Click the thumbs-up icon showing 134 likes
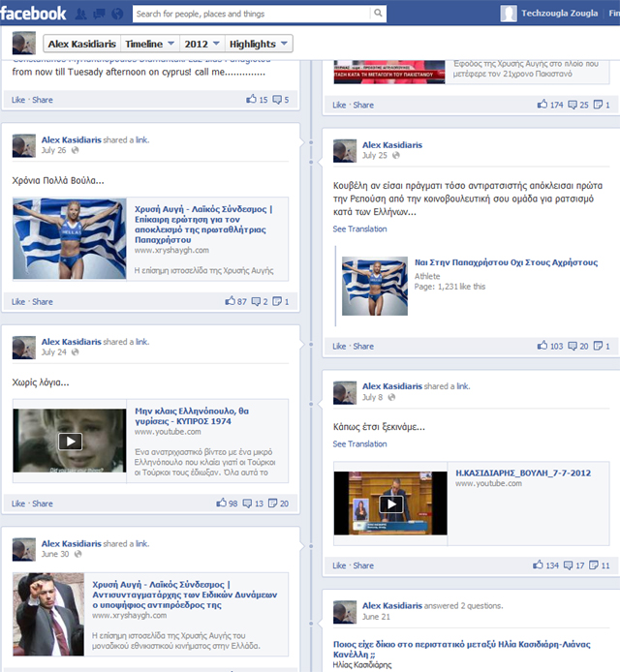Viewport: 620px width, 672px height. [x=538, y=565]
